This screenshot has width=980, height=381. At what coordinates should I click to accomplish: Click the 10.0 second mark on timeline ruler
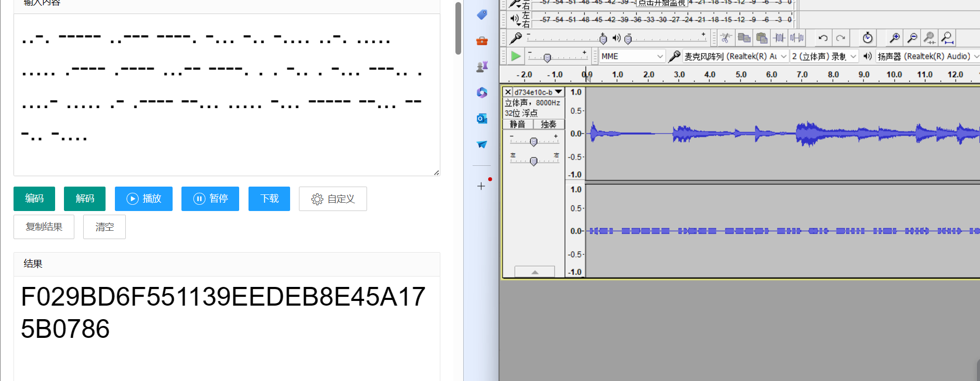(894, 75)
